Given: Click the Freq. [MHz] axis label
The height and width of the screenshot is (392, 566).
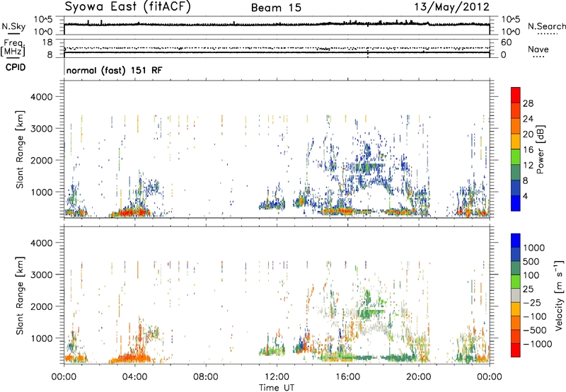Looking at the screenshot, I should point(13,47).
